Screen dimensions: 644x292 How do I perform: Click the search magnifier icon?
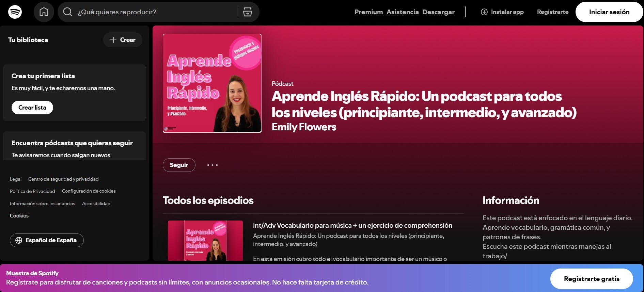[x=68, y=12]
